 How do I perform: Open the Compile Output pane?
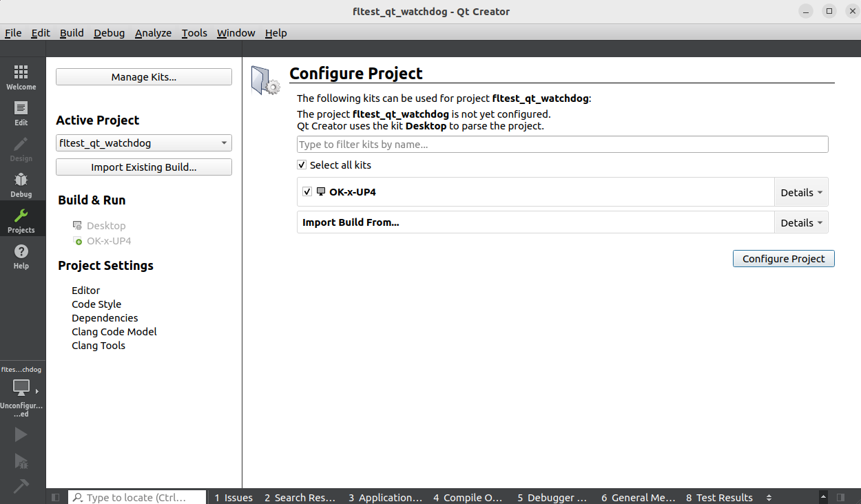click(x=468, y=497)
